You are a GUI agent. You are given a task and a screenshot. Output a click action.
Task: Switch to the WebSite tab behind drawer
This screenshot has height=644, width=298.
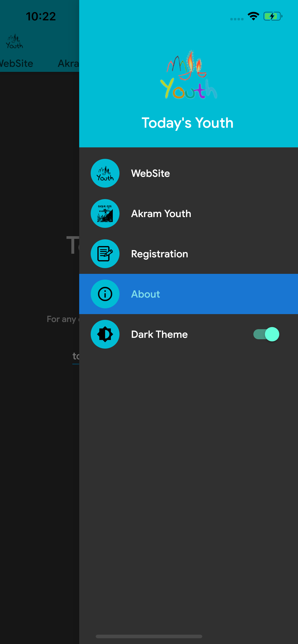(x=17, y=63)
